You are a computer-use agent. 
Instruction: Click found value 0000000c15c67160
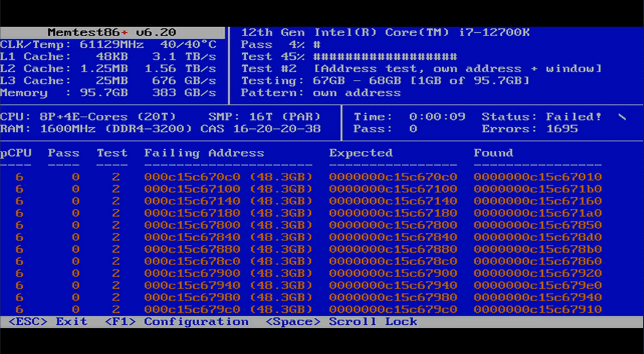538,201
